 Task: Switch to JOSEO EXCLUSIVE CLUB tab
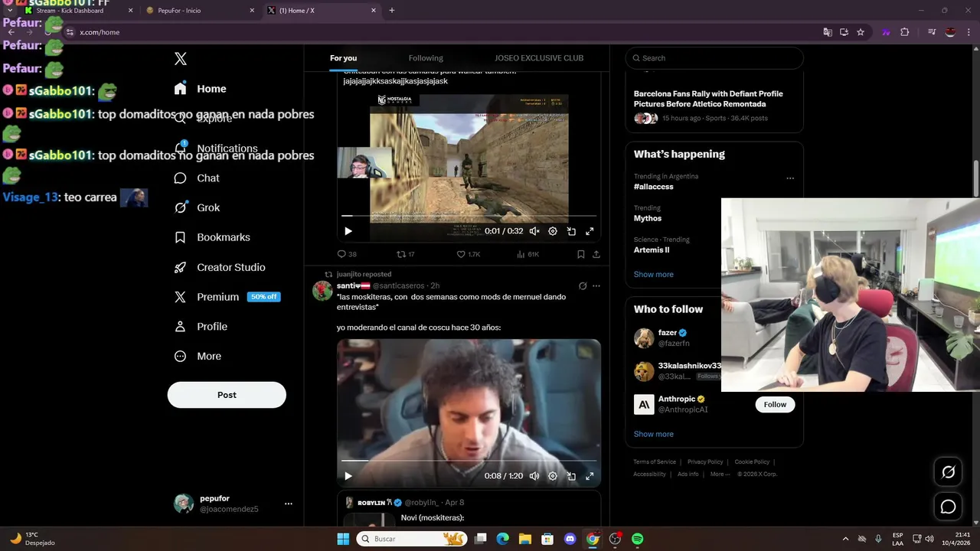point(539,58)
